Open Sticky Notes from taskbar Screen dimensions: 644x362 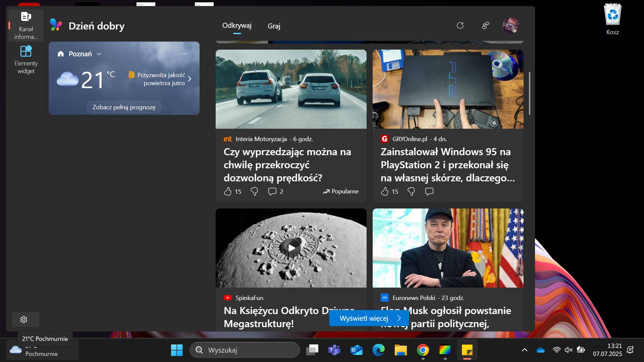click(467, 350)
